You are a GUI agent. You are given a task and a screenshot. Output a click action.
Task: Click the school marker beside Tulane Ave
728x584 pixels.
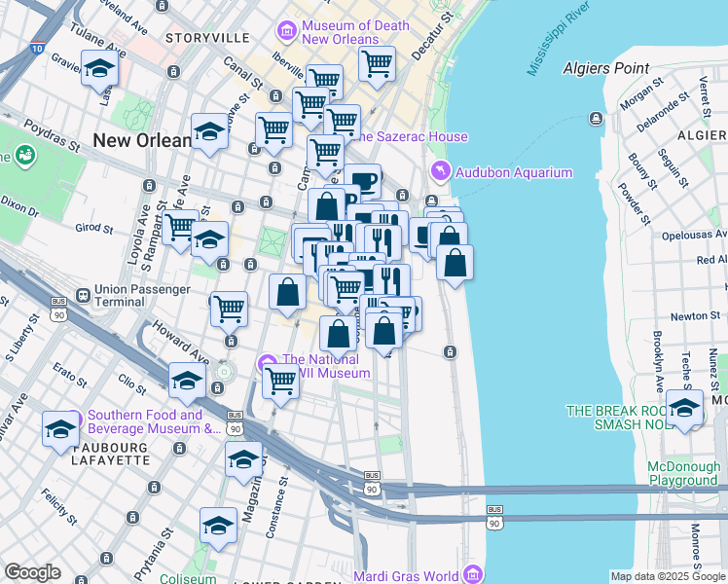click(x=99, y=70)
